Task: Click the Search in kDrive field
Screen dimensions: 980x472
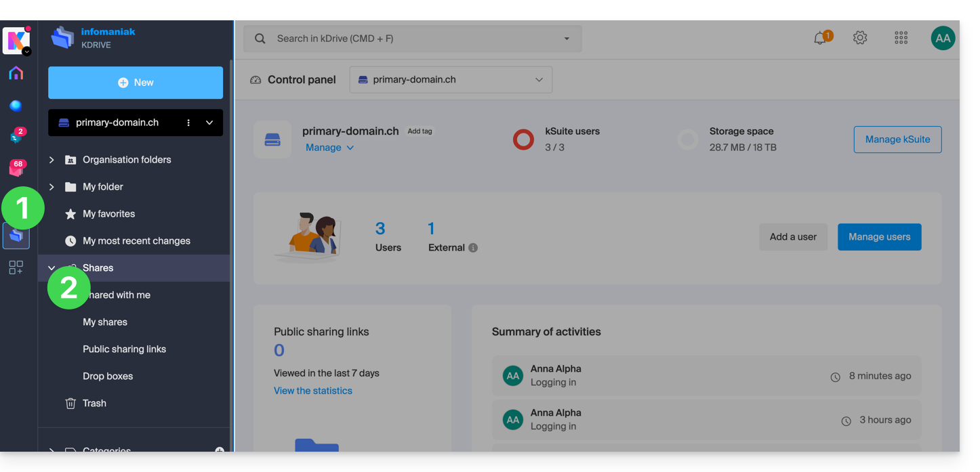Action: pyautogui.click(x=407, y=39)
